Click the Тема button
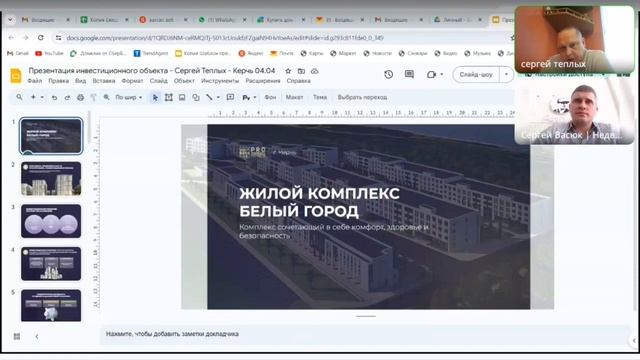This screenshot has height=360, width=640. coord(320,98)
